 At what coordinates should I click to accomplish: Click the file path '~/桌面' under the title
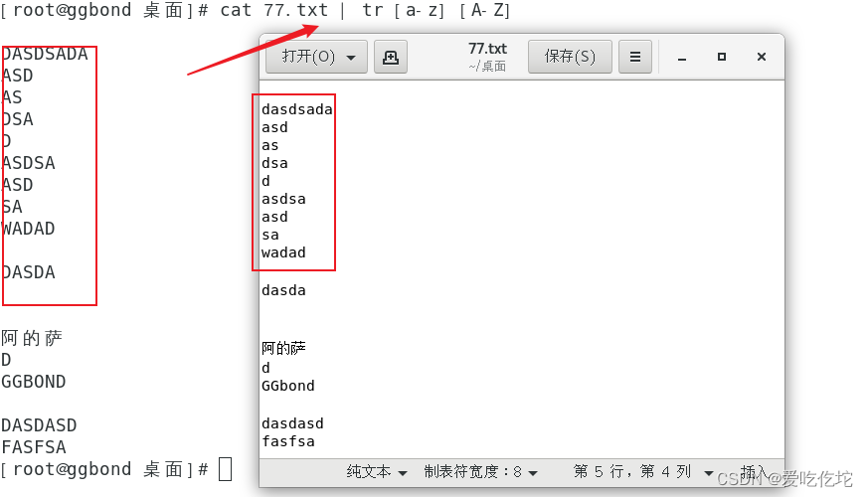coord(487,67)
